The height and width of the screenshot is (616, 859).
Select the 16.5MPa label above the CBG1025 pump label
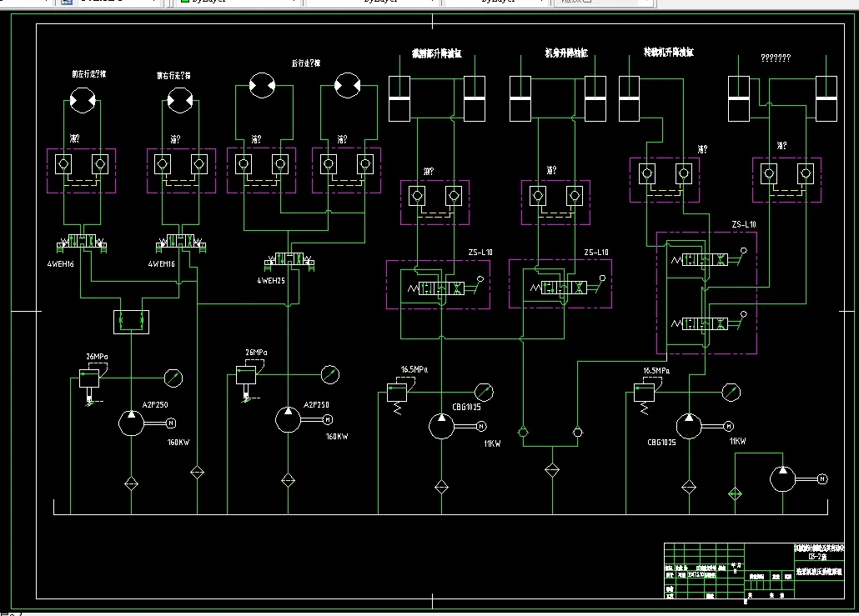tap(414, 369)
